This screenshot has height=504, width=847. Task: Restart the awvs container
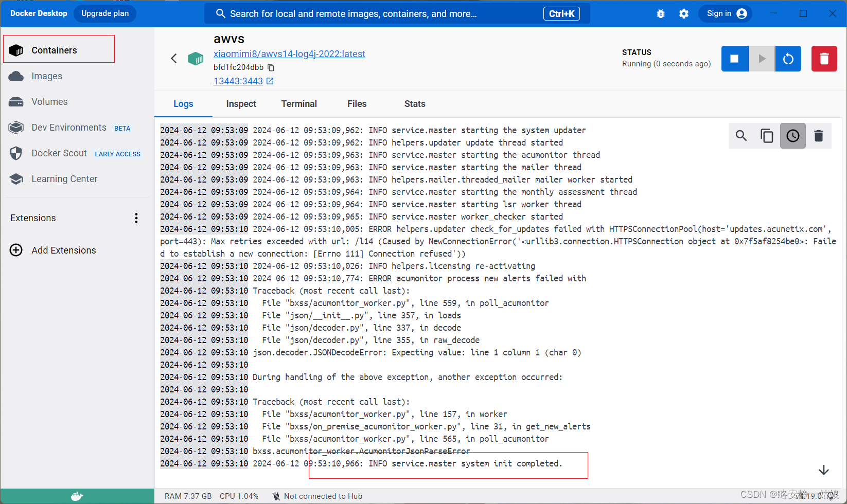tap(788, 59)
